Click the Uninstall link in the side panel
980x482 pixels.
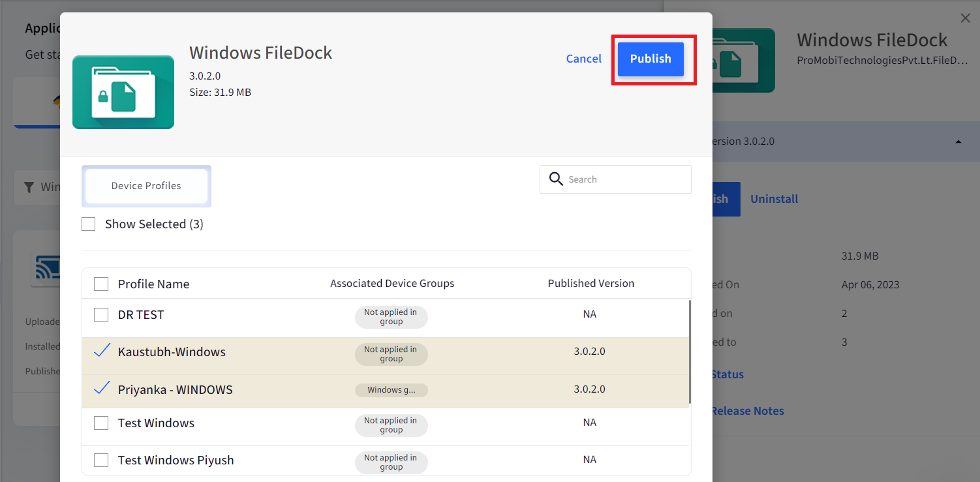(x=774, y=199)
